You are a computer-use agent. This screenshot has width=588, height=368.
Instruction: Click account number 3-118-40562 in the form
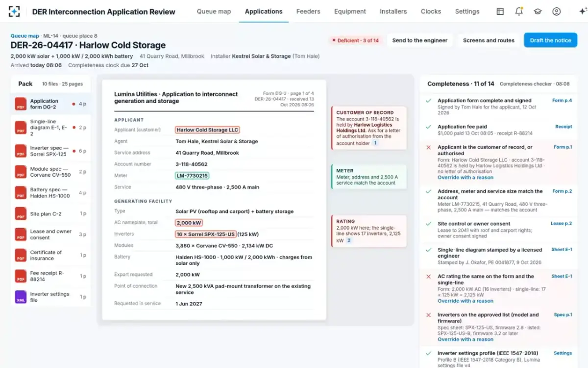coord(192,164)
